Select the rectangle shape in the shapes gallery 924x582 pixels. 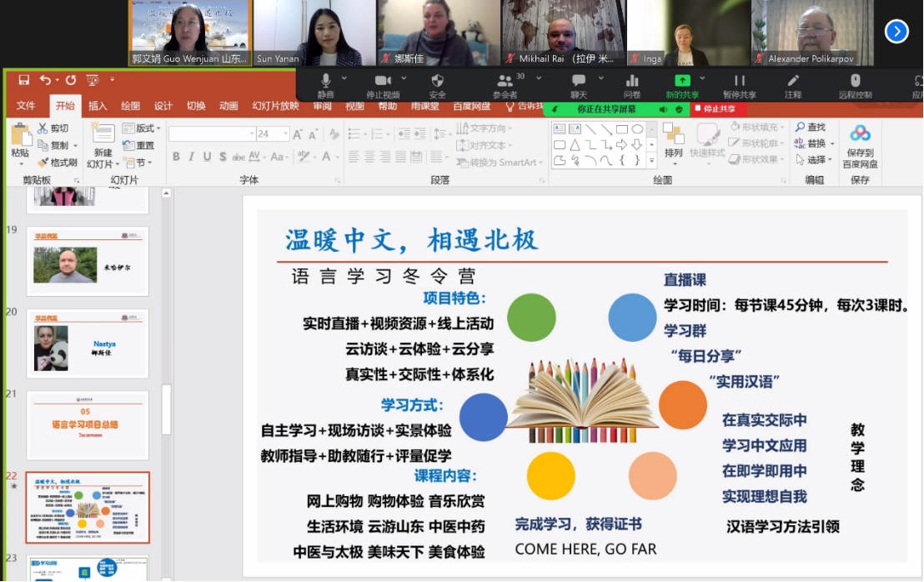click(x=621, y=129)
